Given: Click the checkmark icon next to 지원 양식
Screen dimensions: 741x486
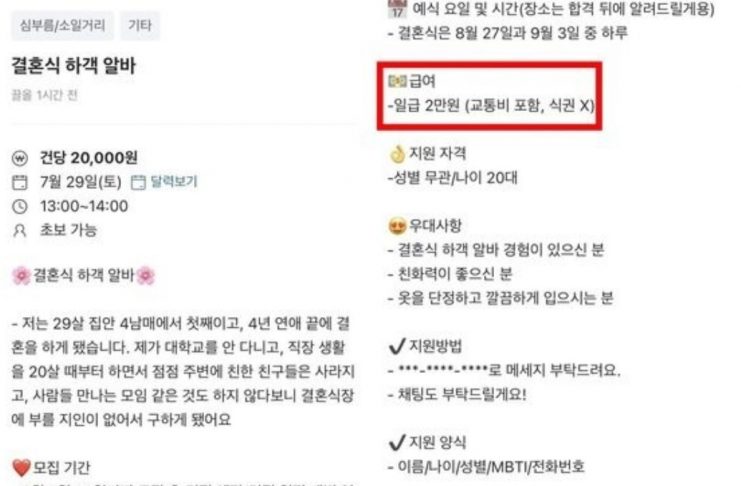Looking at the screenshot, I should pos(397,443).
